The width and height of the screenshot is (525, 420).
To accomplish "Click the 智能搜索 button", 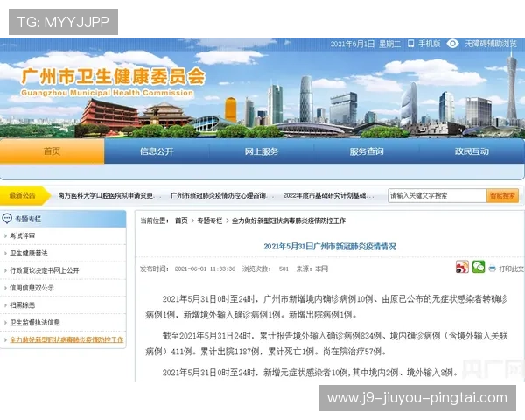I will 502,196.
